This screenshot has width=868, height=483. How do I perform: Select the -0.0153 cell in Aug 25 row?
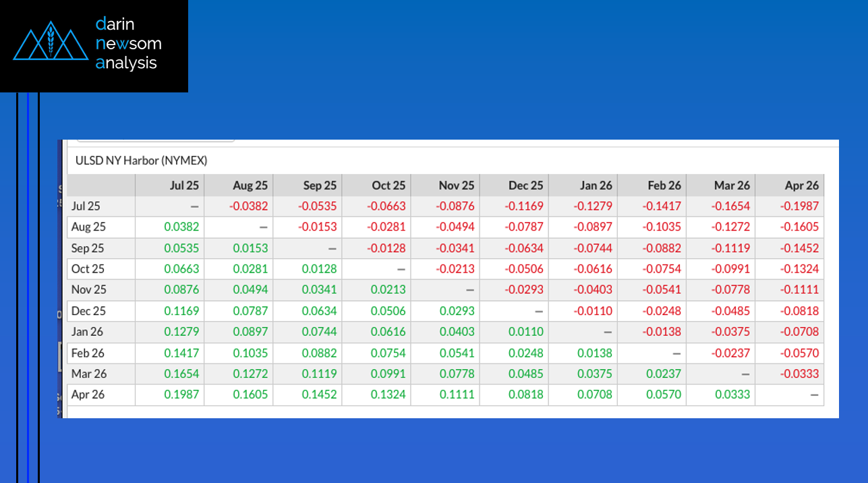(318, 227)
